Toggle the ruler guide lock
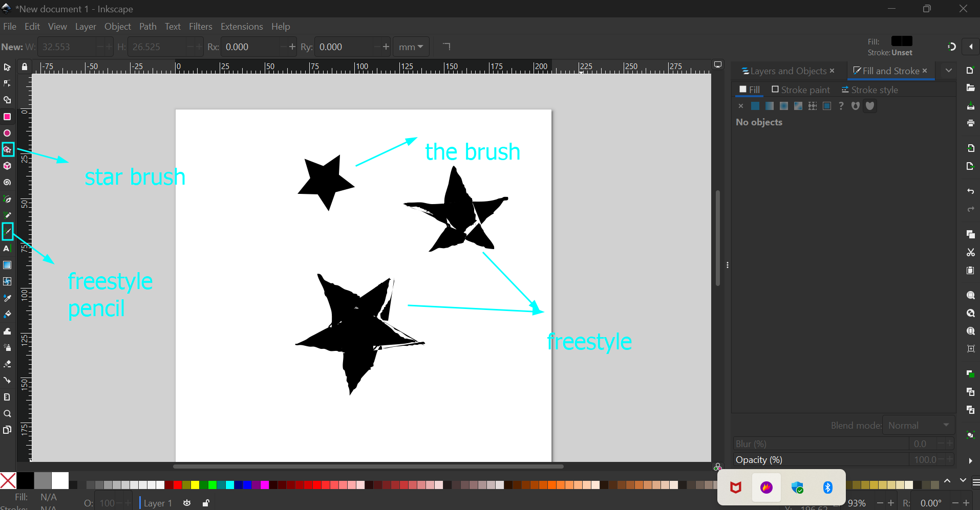The width and height of the screenshot is (980, 510). (x=24, y=66)
